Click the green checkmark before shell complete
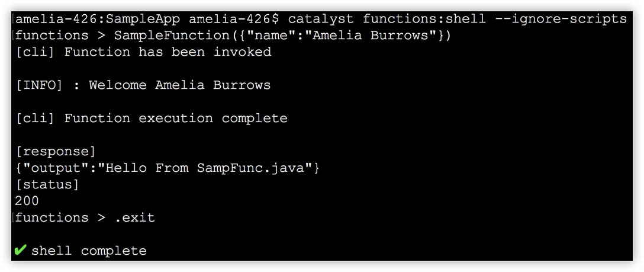This screenshot has height=272, width=644. click(20, 250)
